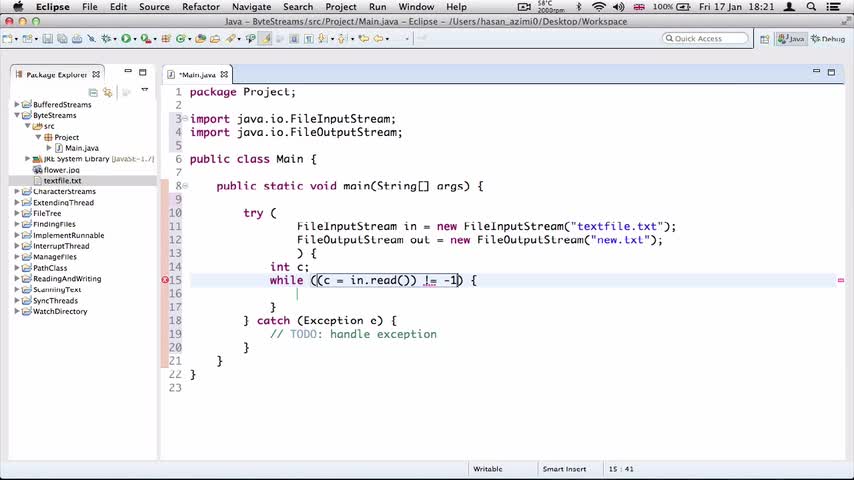
Task: Toggle Block Selection Mode
Action: 294,39
